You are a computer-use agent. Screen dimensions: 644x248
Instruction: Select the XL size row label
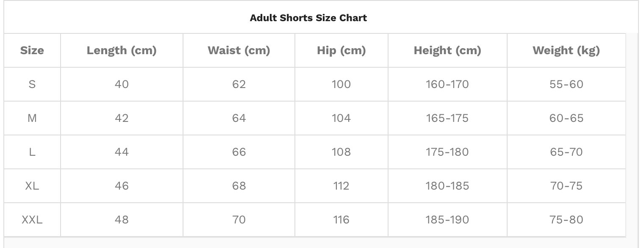pyautogui.click(x=32, y=186)
